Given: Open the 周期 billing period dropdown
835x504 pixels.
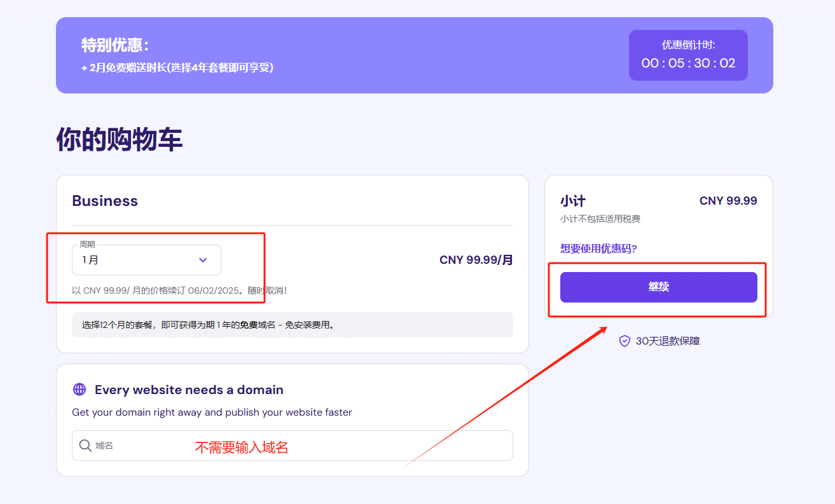Looking at the screenshot, I should pos(146,260).
